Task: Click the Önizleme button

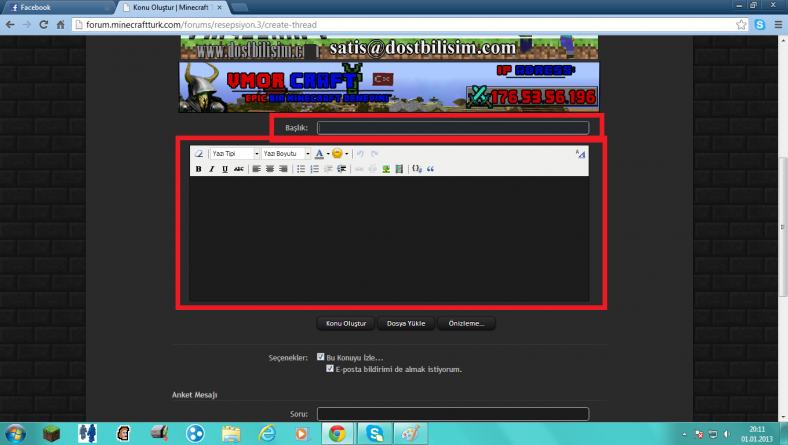Action: [466, 323]
